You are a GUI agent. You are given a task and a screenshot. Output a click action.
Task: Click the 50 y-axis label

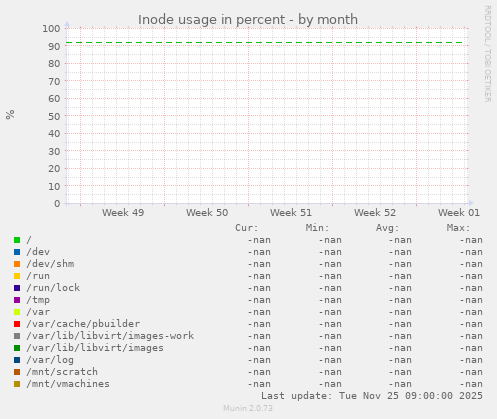[54, 116]
